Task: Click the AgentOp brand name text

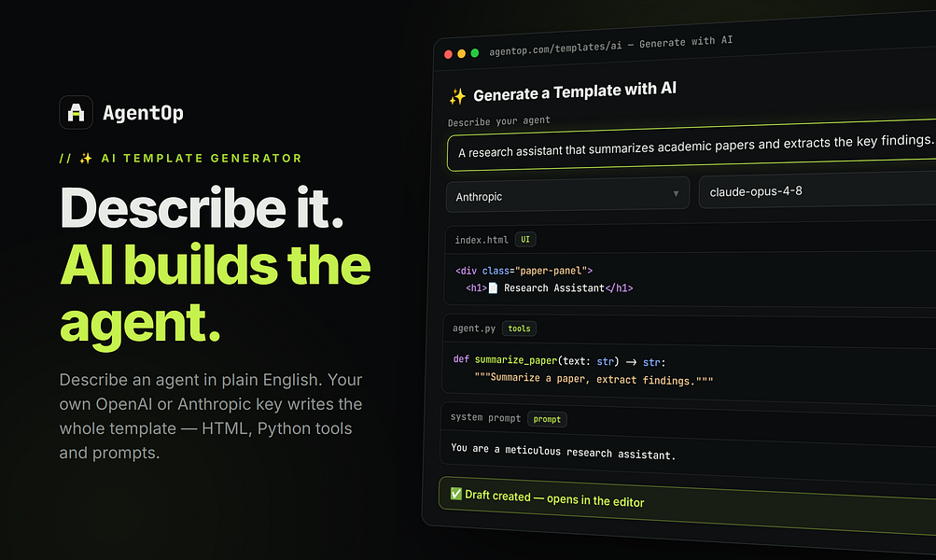Action: tap(144, 112)
